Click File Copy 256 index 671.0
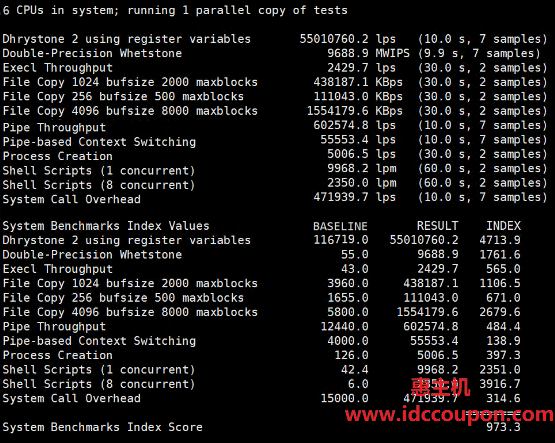Screen dimensions: 555x443 (x=503, y=298)
